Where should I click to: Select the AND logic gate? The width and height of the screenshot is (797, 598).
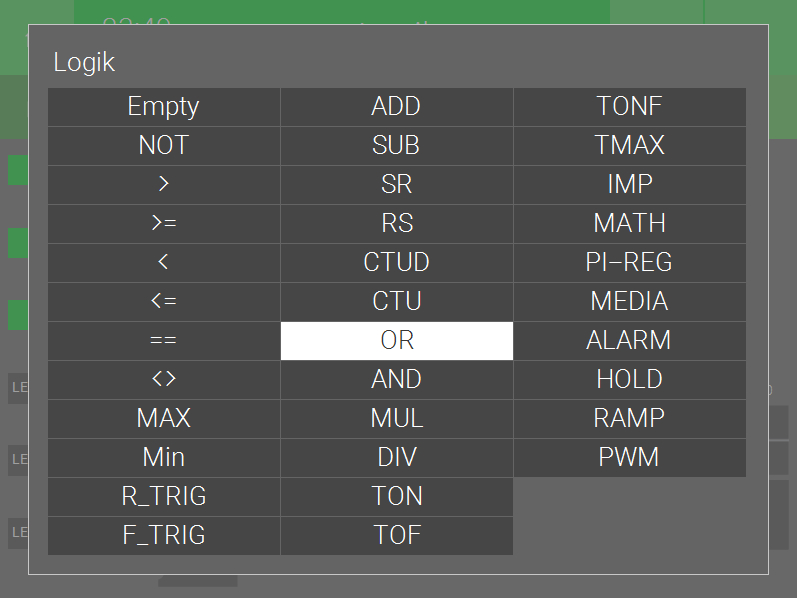pos(396,380)
